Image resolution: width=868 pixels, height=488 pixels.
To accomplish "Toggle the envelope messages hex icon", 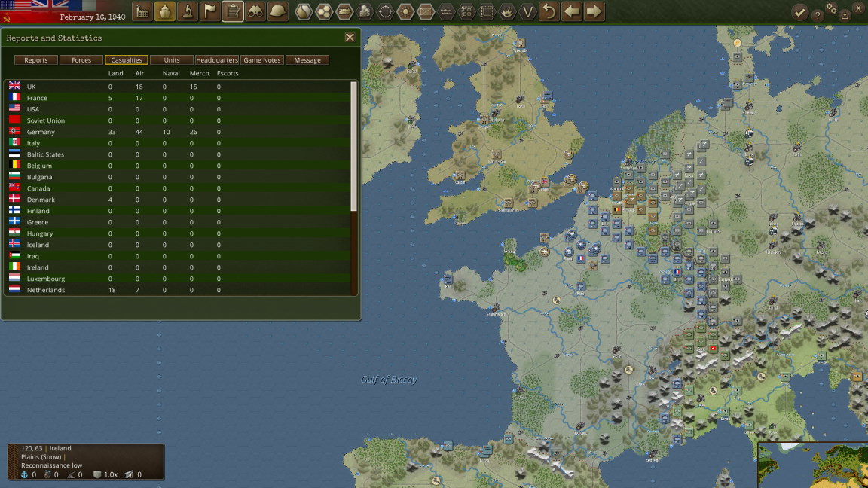I will pyautogui.click(x=426, y=11).
